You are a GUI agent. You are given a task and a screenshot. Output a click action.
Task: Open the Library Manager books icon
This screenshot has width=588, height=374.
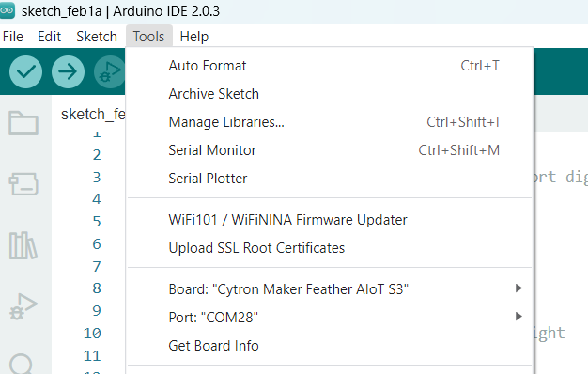point(23,245)
